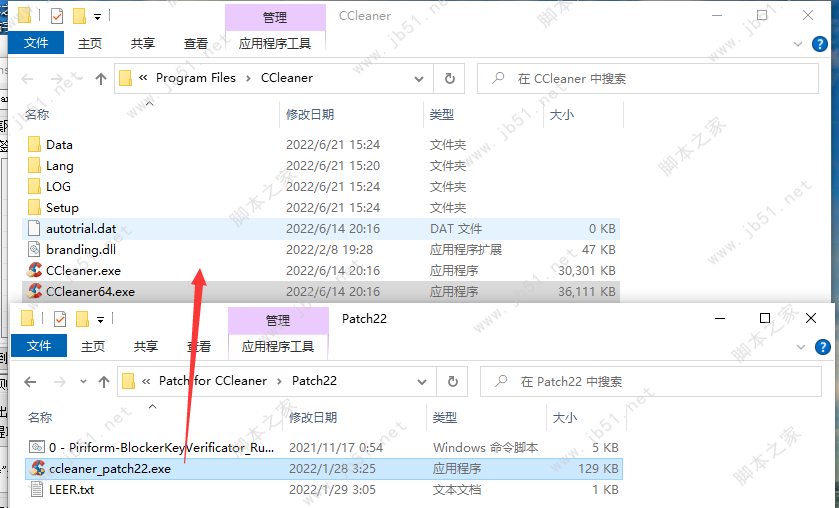
Task: Click folder icon in CCleaner address bar
Action: click(125, 78)
